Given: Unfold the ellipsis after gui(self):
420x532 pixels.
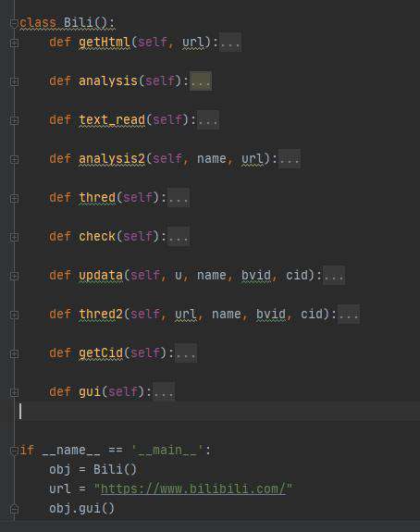Looking at the screenshot, I should (x=164, y=392).
